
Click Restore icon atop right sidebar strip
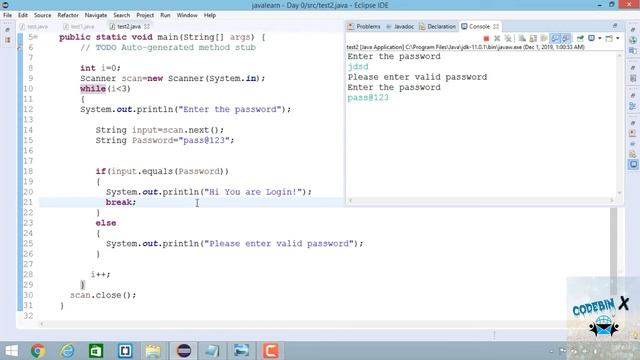[633, 30]
